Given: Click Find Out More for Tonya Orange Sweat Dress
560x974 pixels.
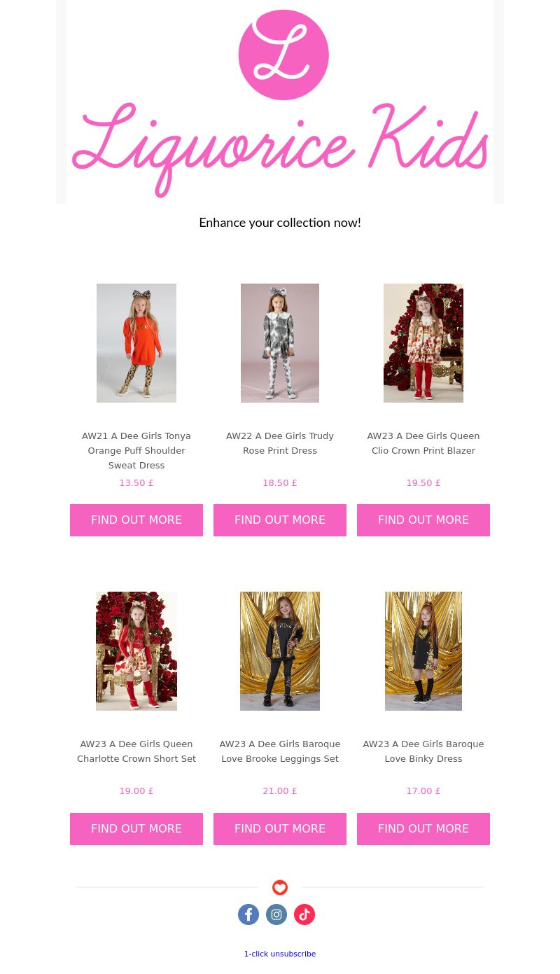Looking at the screenshot, I should 136,520.
